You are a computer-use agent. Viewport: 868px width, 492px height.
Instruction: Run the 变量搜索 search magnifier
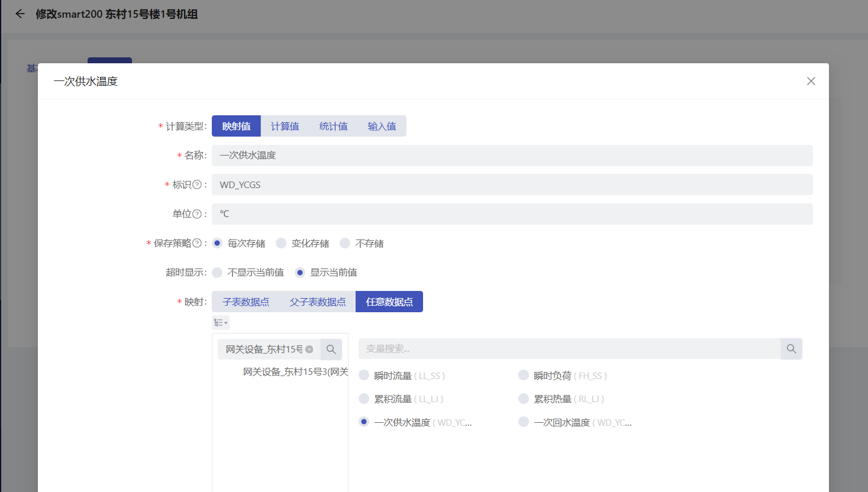click(x=792, y=349)
